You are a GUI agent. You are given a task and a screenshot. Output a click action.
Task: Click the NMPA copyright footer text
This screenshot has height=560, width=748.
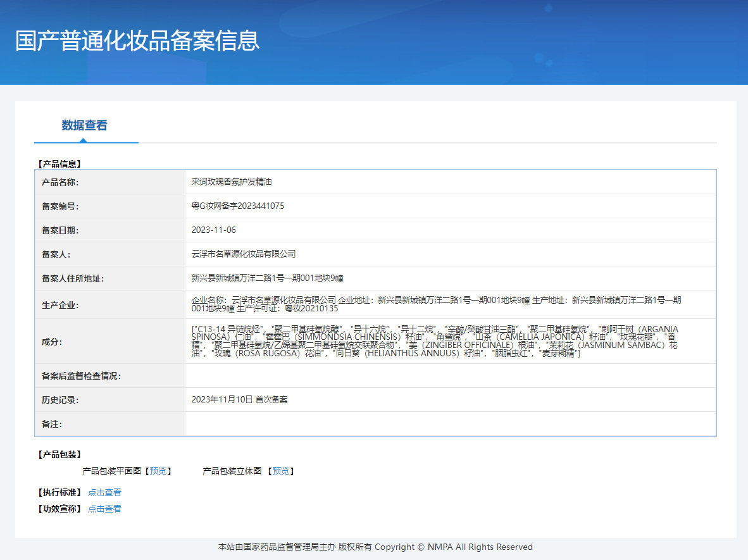click(375, 547)
